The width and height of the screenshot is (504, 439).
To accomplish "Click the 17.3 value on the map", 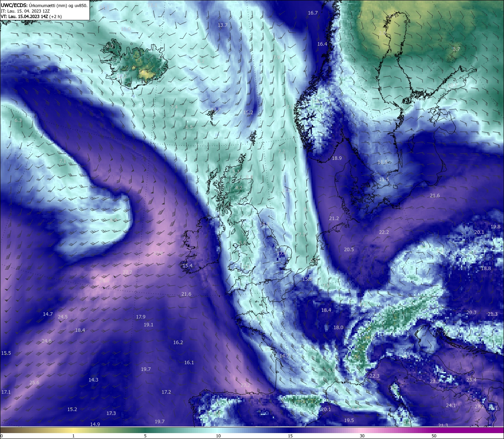I will click(111, 413).
